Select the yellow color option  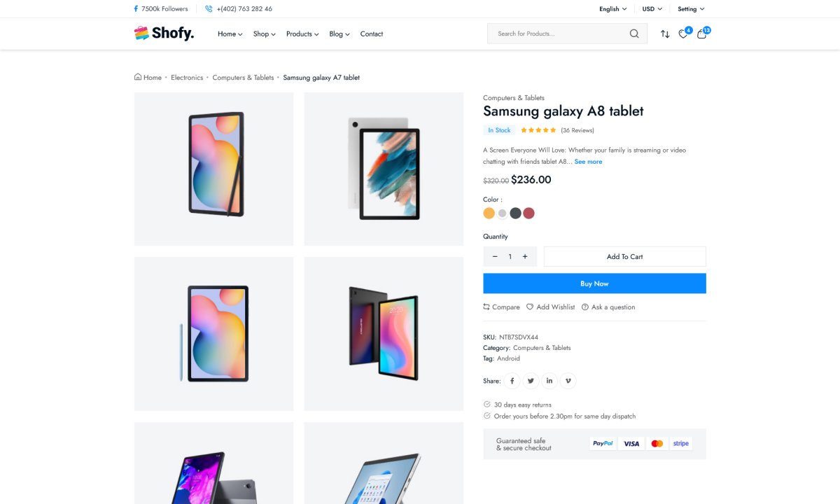[489, 213]
